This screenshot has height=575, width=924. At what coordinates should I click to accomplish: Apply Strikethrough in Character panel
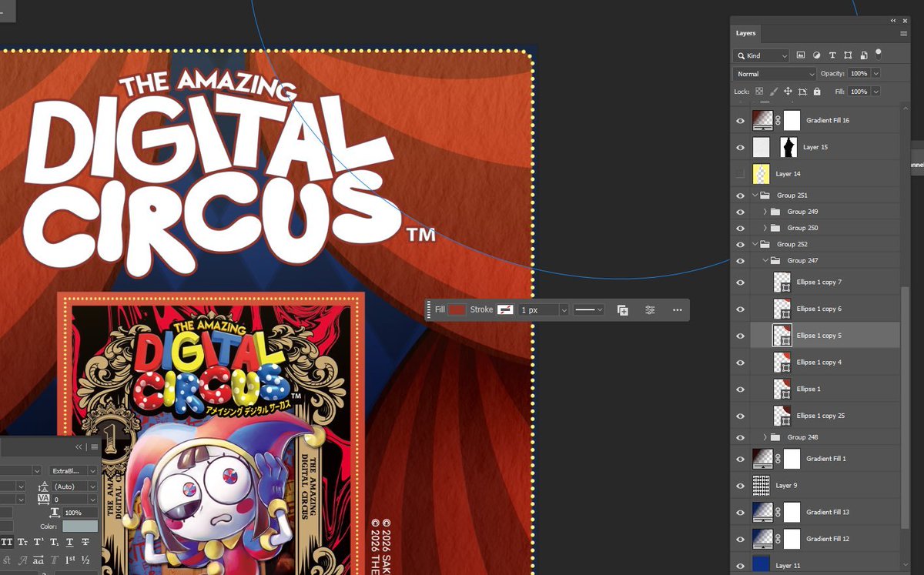(x=86, y=543)
